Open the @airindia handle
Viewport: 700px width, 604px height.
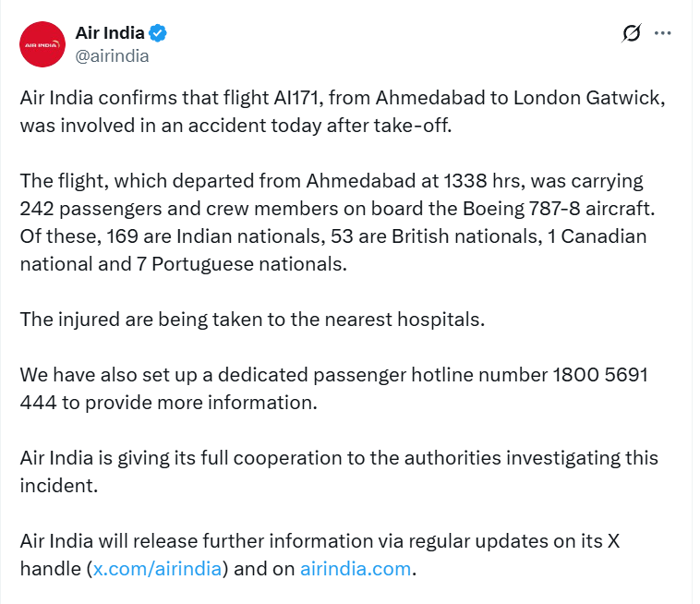112,55
